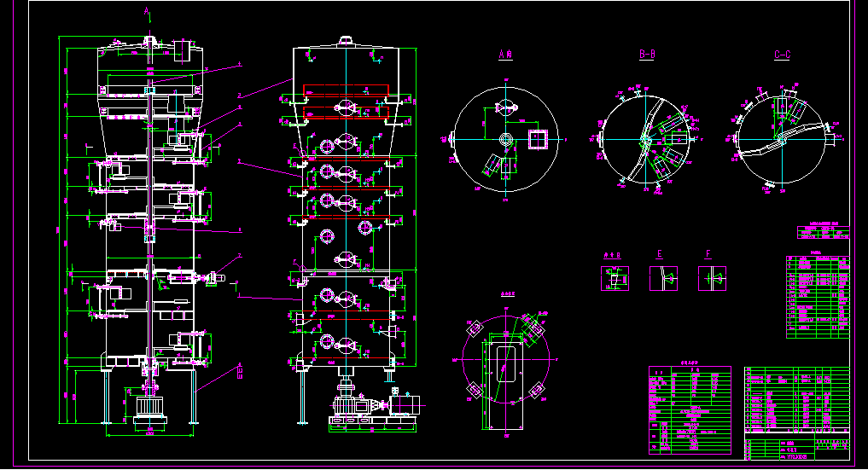Image resolution: width=868 pixels, height=470 pixels.
Task: Select the F detail view box
Action: (712, 278)
